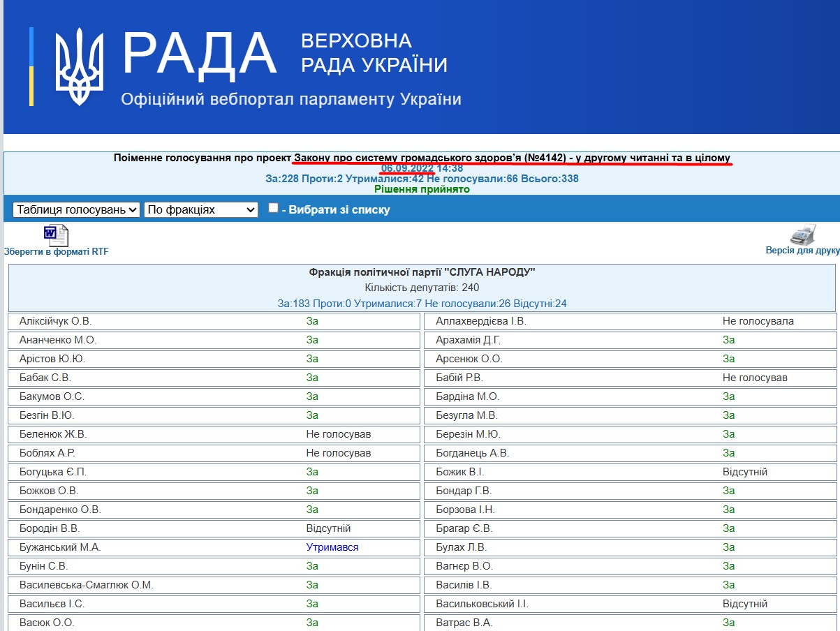The width and height of the screenshot is (840, 631).
Task: Click 'Зберегти в форматі RTF' link
Action: (x=57, y=252)
